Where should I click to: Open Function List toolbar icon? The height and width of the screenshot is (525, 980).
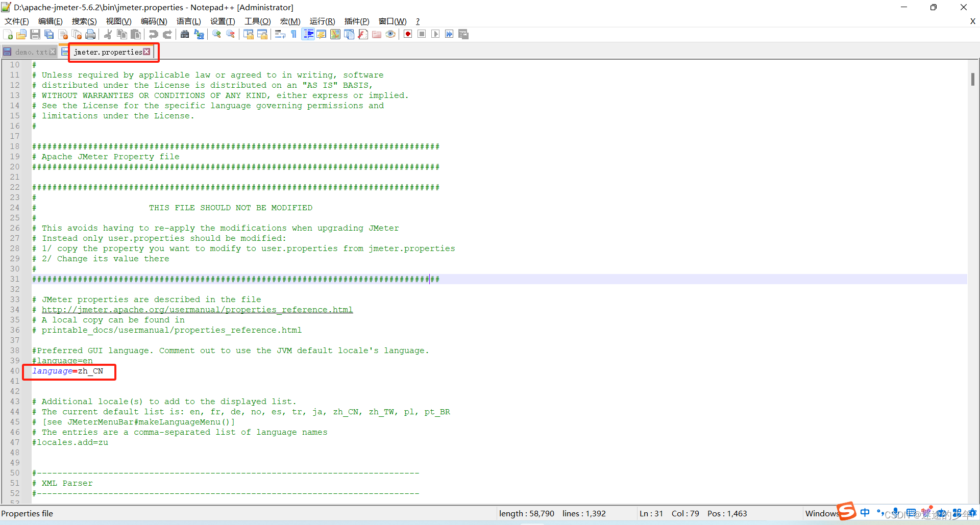[363, 34]
